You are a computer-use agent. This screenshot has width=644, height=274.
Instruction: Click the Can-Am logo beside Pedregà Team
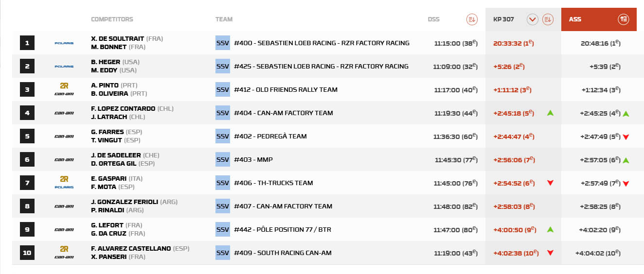(64, 137)
